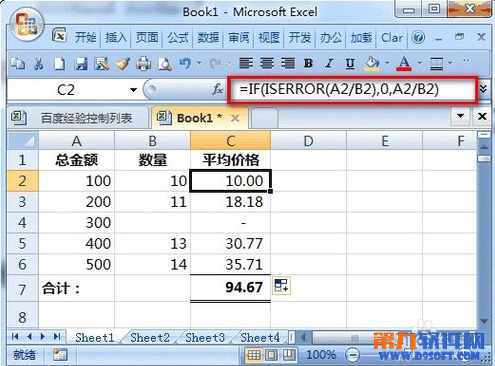Open Print Preview magnifier icon
The width and height of the screenshot is (495, 366).
click(165, 63)
